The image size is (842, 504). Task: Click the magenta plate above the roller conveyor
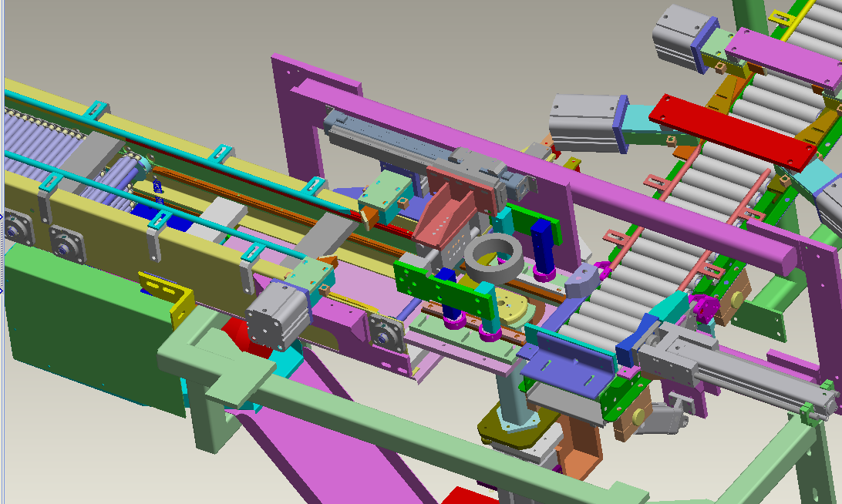click(x=783, y=59)
